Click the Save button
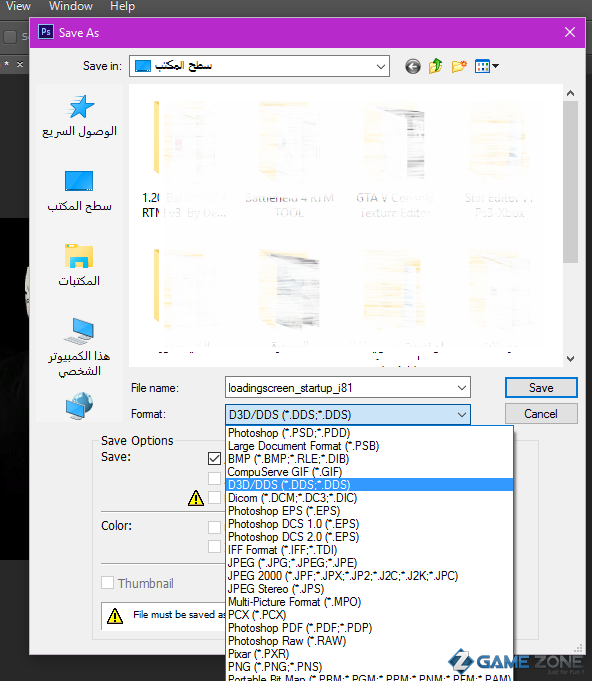The image size is (592, 681). (x=541, y=387)
